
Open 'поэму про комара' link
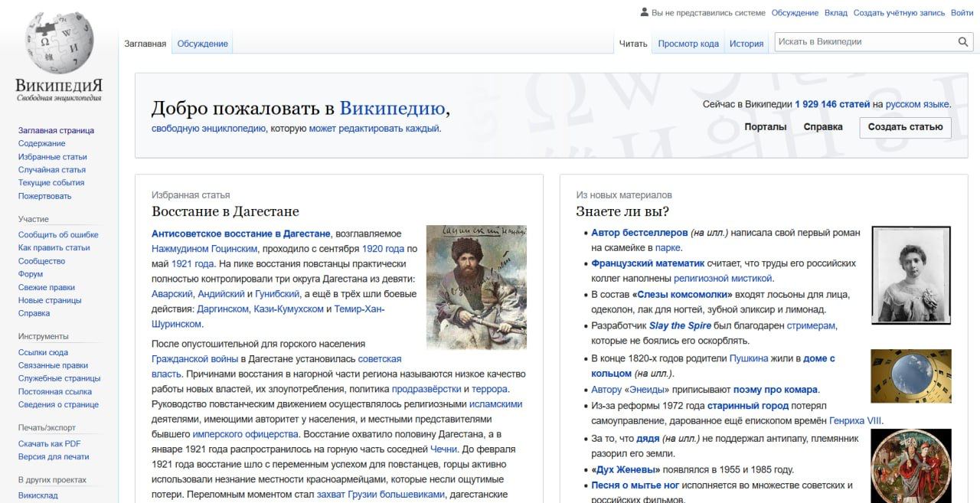tap(776, 390)
